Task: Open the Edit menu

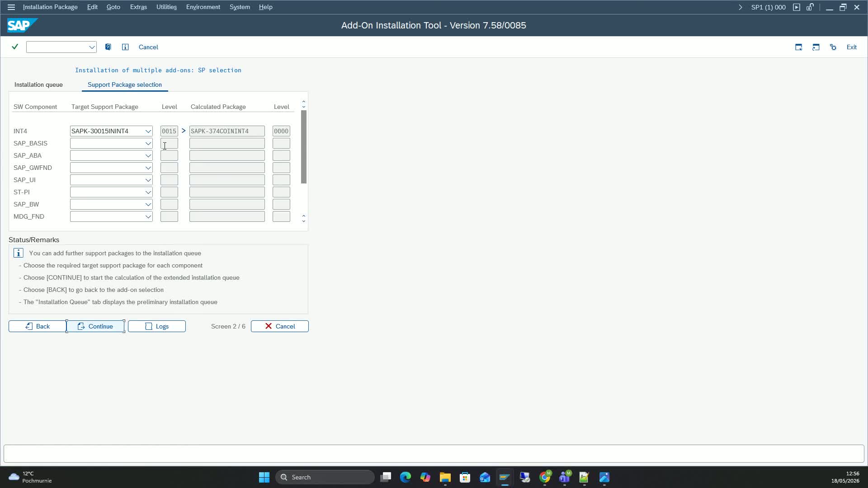Action: 92,7
